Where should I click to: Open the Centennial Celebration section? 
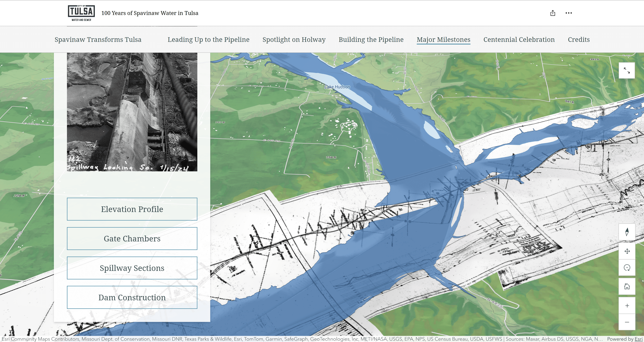(x=519, y=39)
